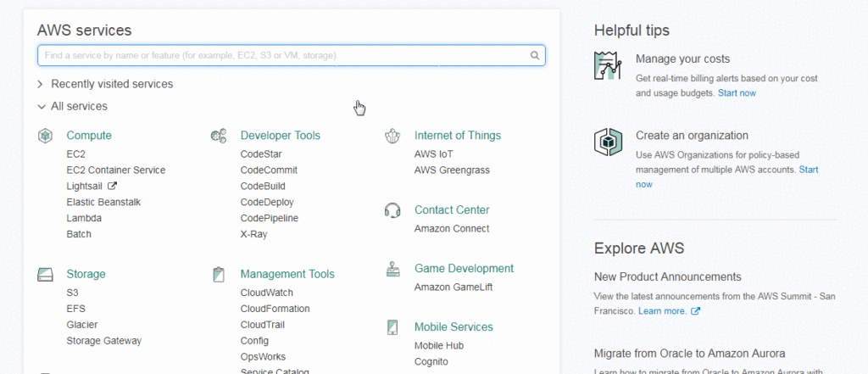Open CloudWatch service
The image size is (868, 374).
tap(267, 293)
